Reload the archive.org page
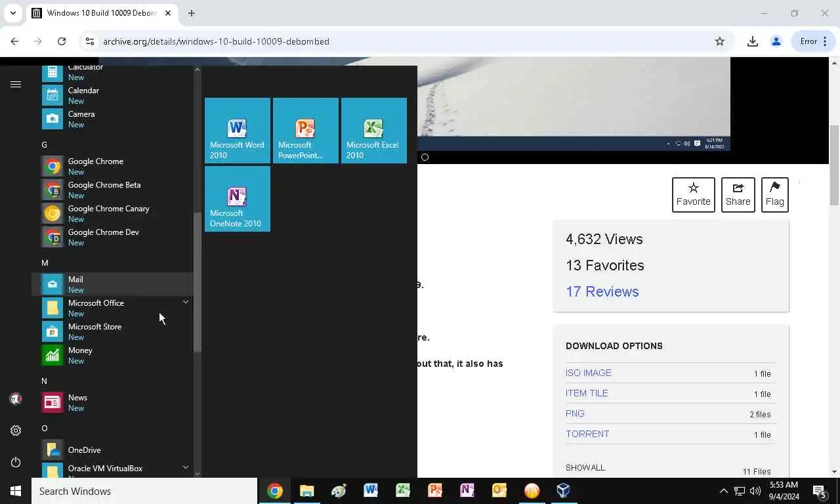Viewport: 840px width, 504px height. click(x=62, y=41)
